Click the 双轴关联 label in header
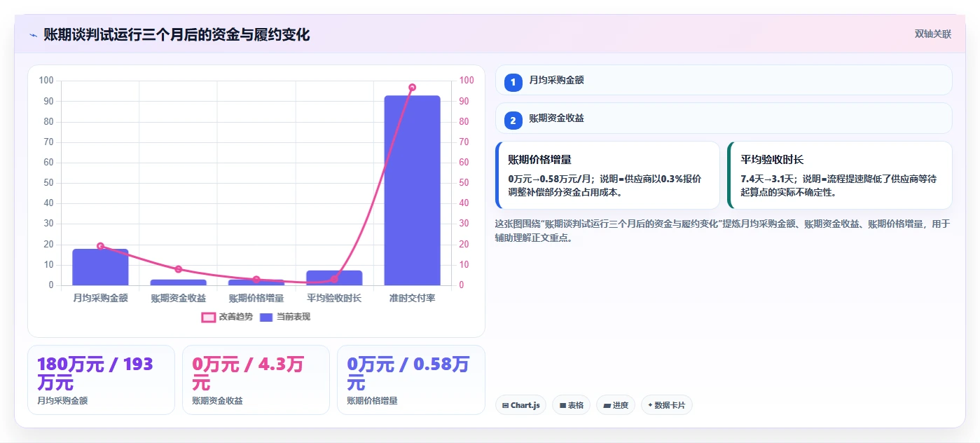980x443 pixels. point(932,34)
